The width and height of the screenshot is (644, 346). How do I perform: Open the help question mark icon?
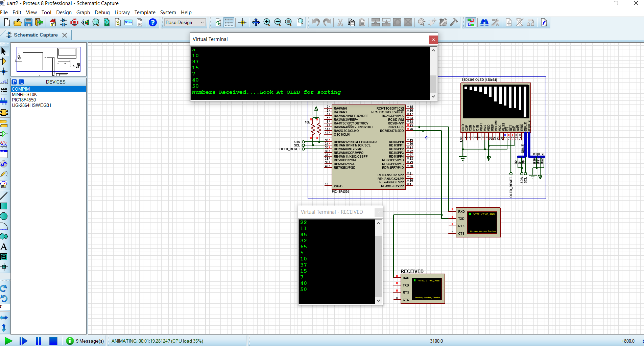click(x=153, y=22)
